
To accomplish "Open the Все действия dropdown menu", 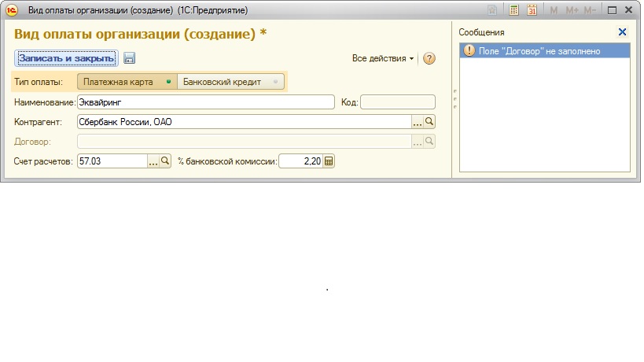I will click(x=383, y=59).
